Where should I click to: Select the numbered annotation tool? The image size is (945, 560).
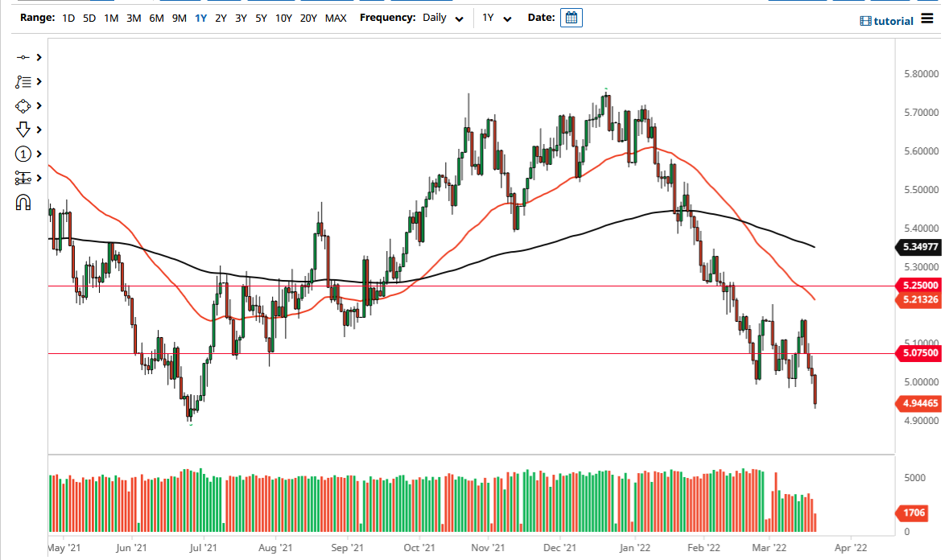point(23,154)
